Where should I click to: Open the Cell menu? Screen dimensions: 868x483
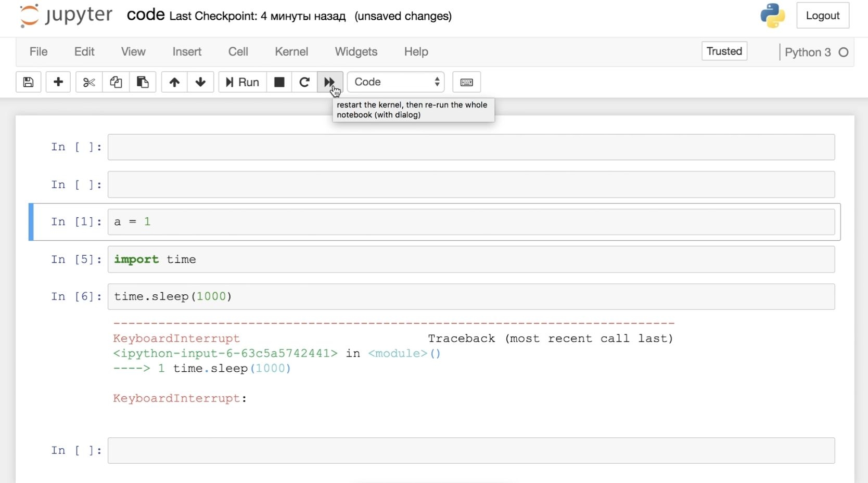238,51
